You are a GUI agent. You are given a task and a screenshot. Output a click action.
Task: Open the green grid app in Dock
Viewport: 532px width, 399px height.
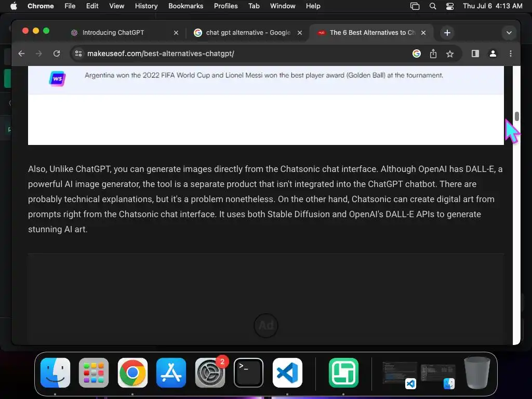pyautogui.click(x=343, y=373)
